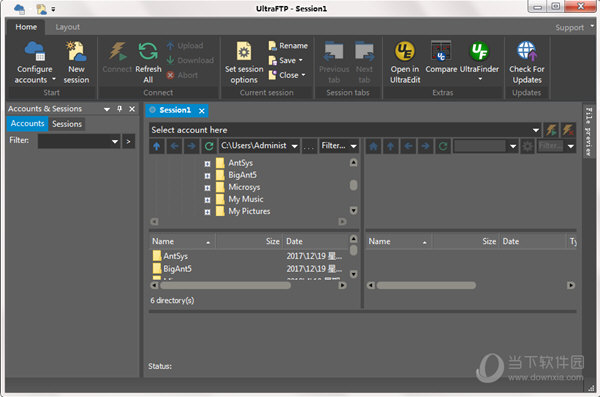This screenshot has height=397, width=600.
Task: Go to home in remote pane
Action: (373, 146)
